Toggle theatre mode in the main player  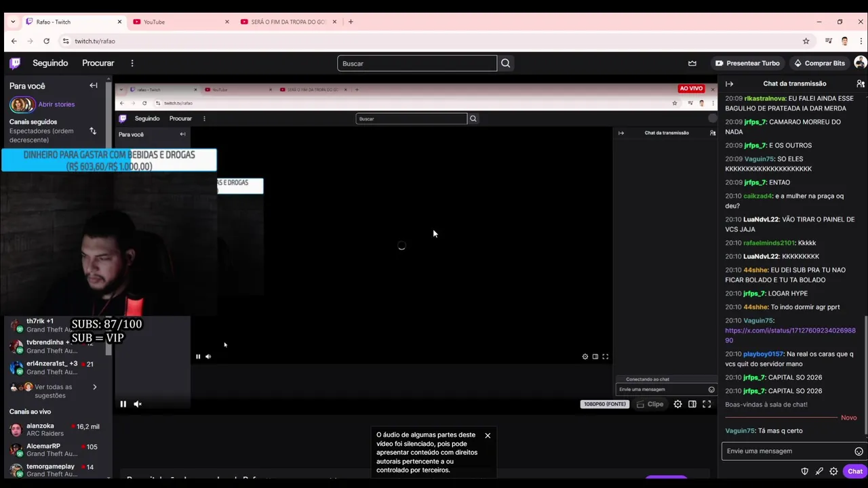[692, 404]
